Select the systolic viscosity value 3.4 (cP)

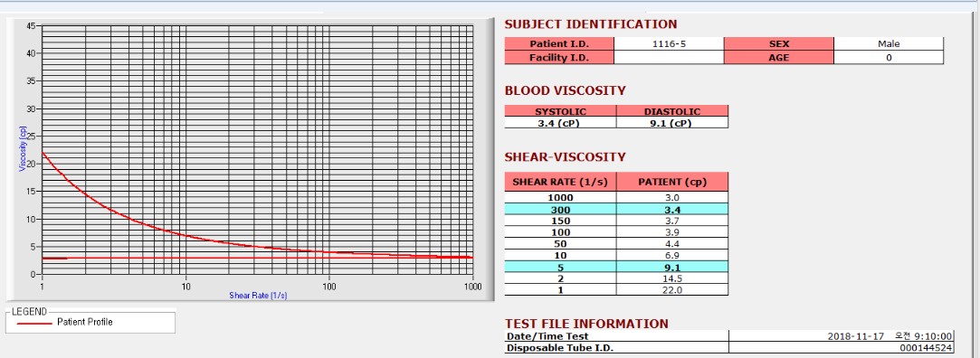(561, 123)
